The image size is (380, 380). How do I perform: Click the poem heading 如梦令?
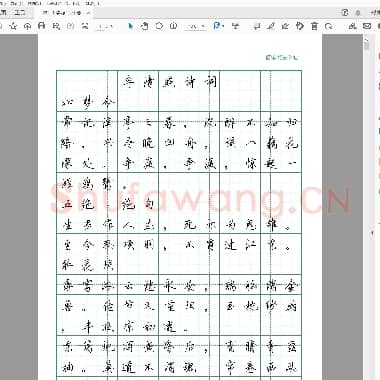pyautogui.click(x=88, y=103)
